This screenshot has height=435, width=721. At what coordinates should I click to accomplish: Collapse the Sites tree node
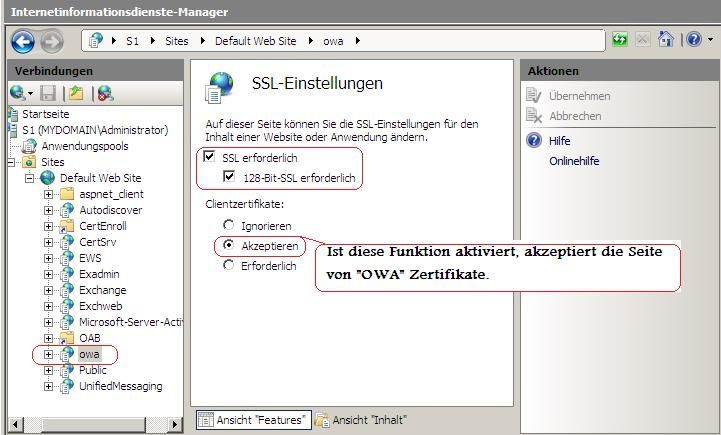[11, 162]
